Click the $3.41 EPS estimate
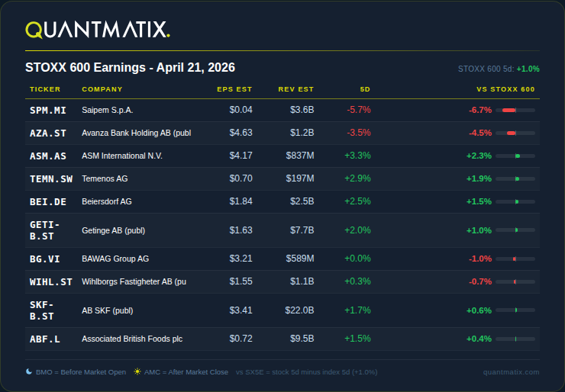The height and width of the screenshot is (392, 565). click(241, 310)
